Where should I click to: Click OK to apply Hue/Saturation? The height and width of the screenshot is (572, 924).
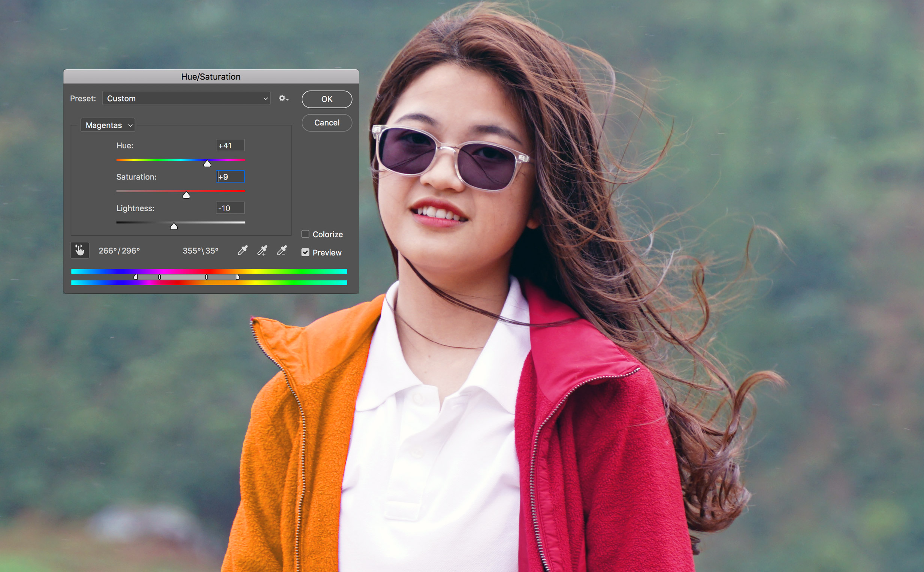click(327, 99)
